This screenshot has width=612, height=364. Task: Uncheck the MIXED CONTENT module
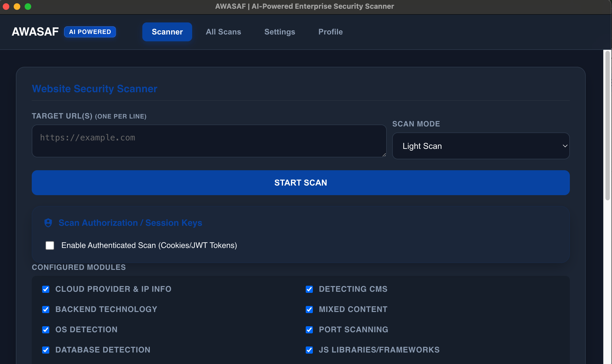[x=309, y=309]
